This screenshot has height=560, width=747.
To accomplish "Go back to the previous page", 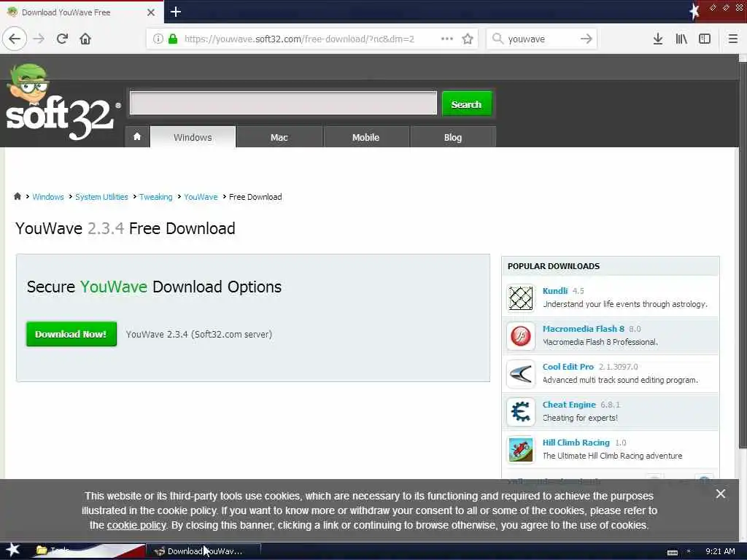I will click(15, 39).
